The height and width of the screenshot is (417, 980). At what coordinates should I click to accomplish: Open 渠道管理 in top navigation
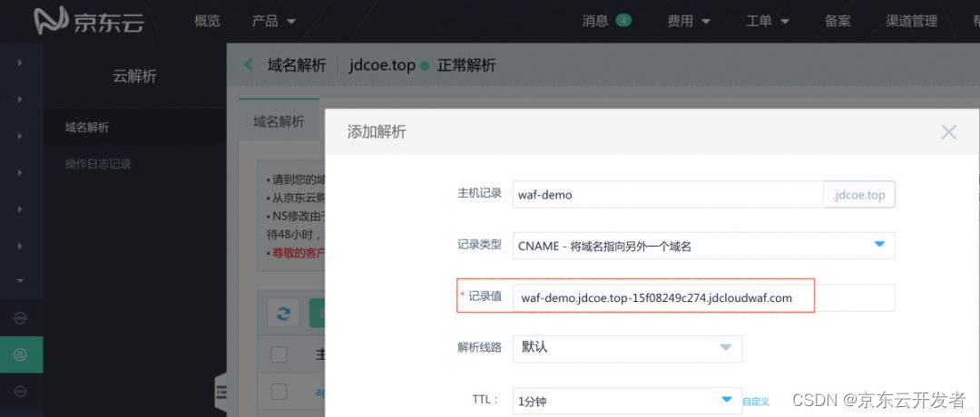pyautogui.click(x=911, y=21)
